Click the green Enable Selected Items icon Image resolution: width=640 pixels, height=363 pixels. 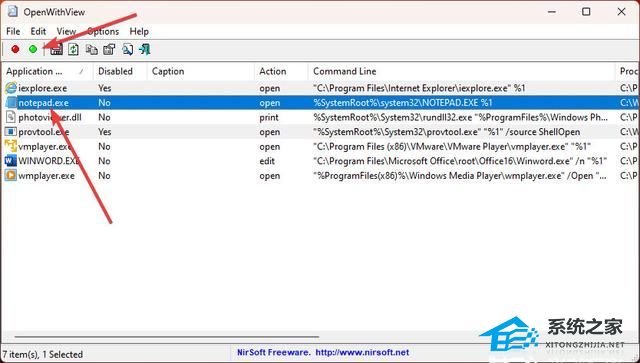click(33, 49)
